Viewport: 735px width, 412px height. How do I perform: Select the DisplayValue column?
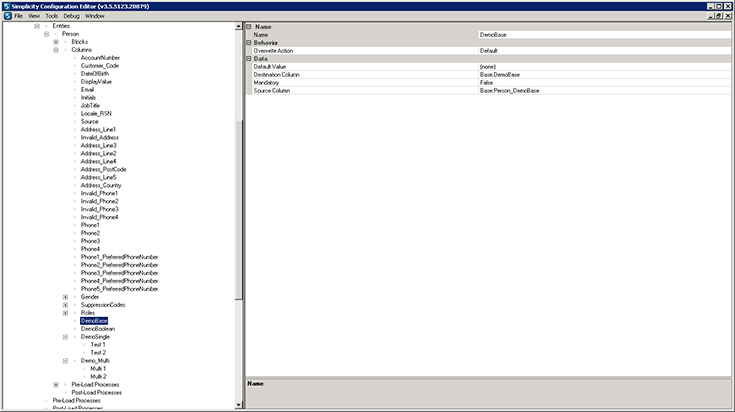pyautogui.click(x=96, y=82)
